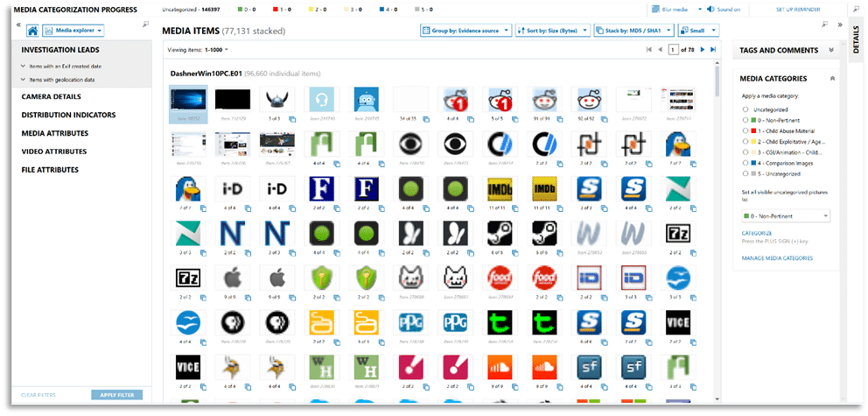
Task: Open the Video Attributes filter section
Action: (53, 152)
